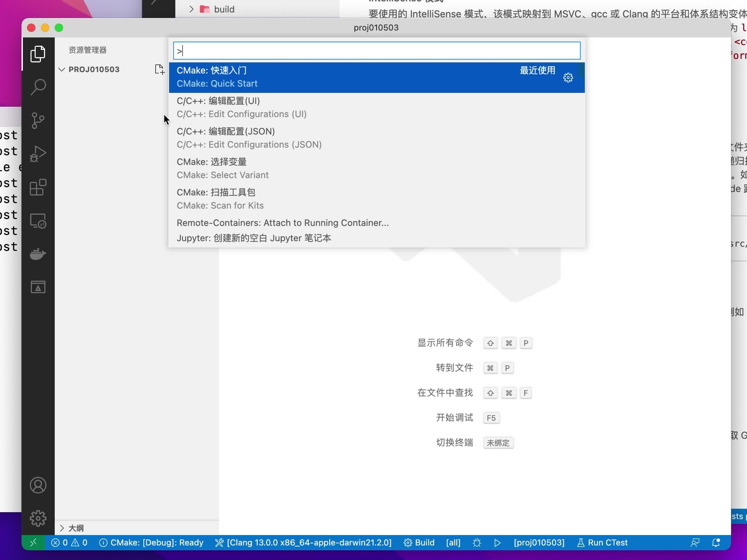
Task: Open Settings via the gear in the activity bar
Action: 38,518
